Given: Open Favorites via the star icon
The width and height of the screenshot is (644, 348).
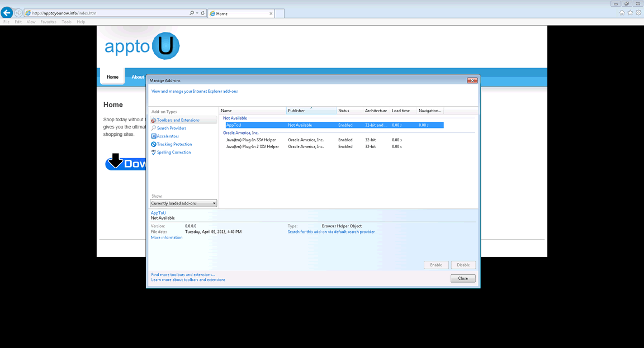Looking at the screenshot, I should (x=630, y=13).
